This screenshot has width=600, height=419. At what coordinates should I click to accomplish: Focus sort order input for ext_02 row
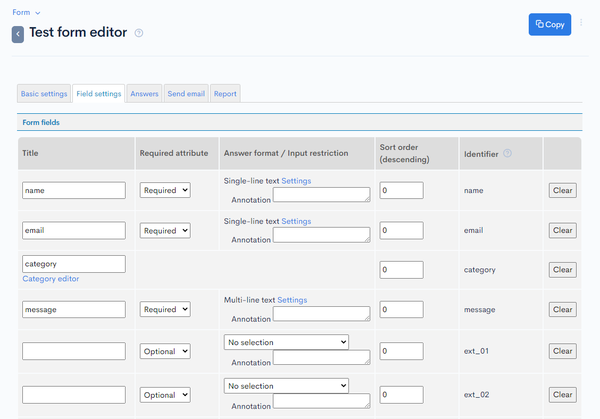point(401,395)
